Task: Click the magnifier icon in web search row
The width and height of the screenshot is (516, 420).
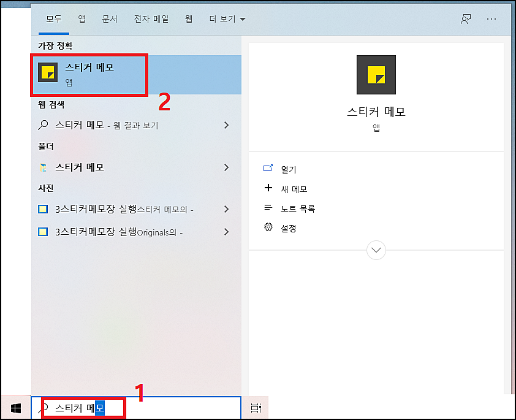Action: pyautogui.click(x=43, y=125)
